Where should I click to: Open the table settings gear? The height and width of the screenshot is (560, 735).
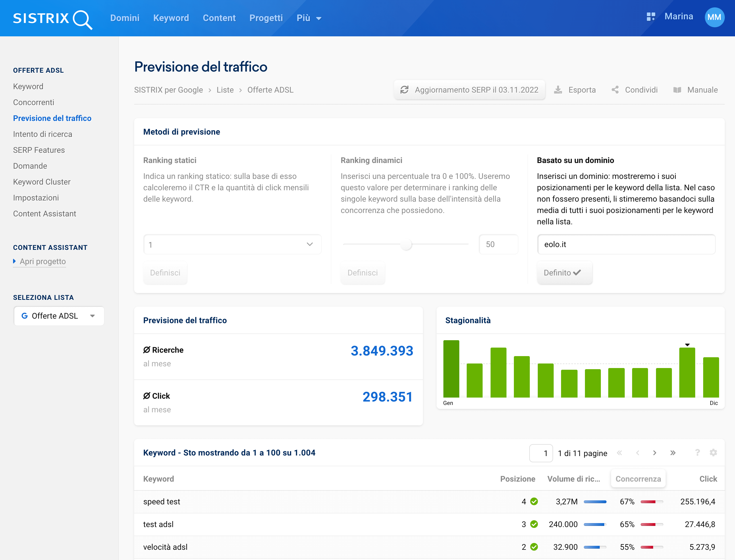coord(713,452)
